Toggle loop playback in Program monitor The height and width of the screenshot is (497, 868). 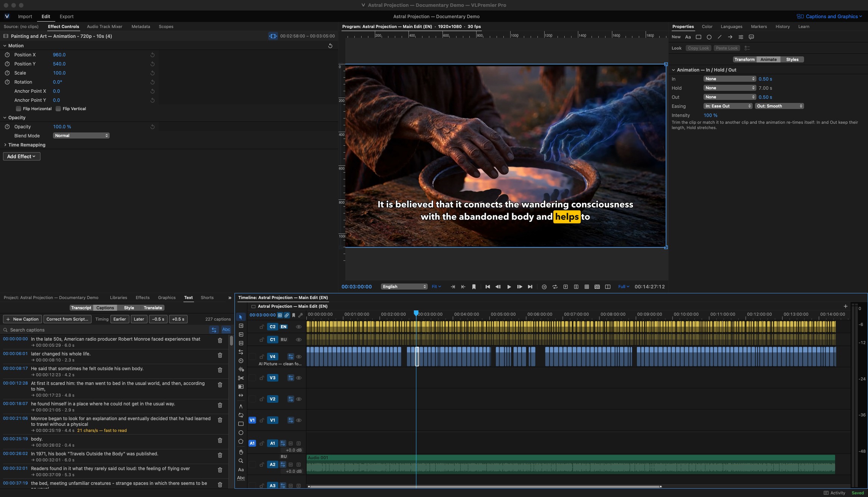click(555, 287)
